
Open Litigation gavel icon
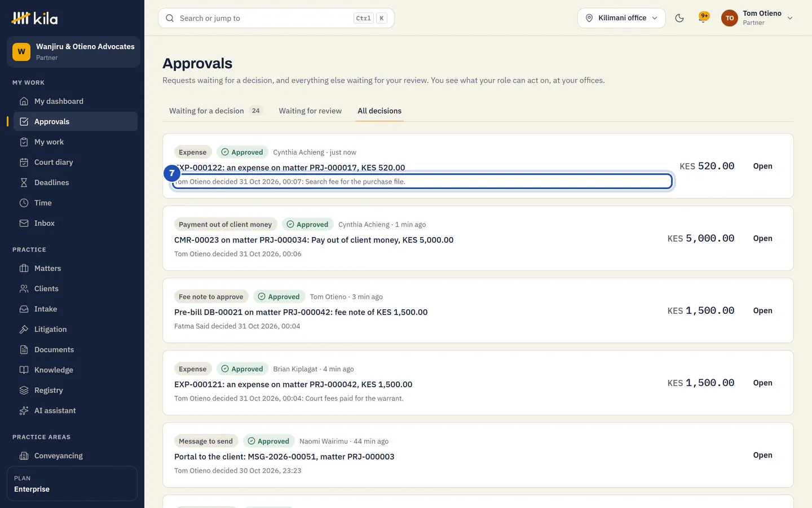click(x=24, y=329)
